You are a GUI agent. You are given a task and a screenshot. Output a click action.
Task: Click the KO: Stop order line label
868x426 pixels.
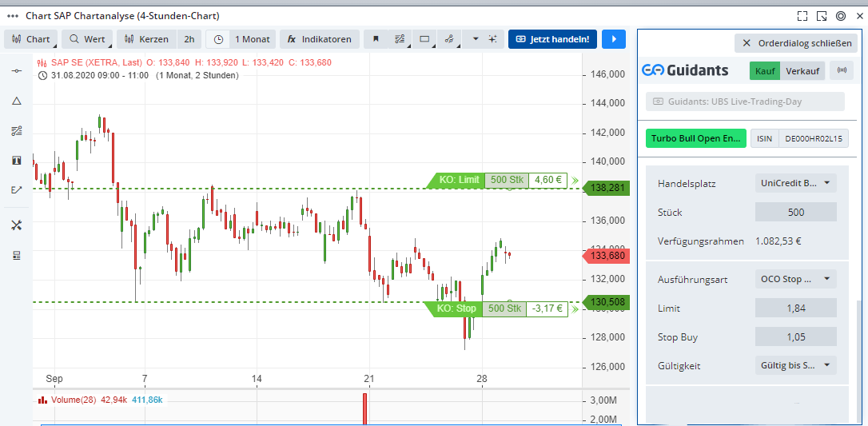coord(456,309)
